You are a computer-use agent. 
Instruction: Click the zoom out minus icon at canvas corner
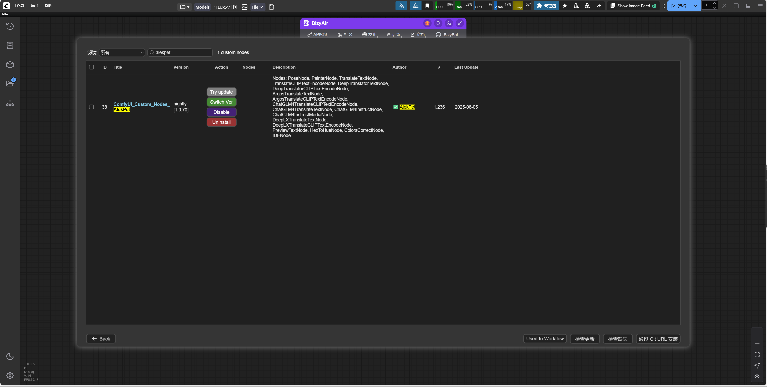(x=757, y=343)
